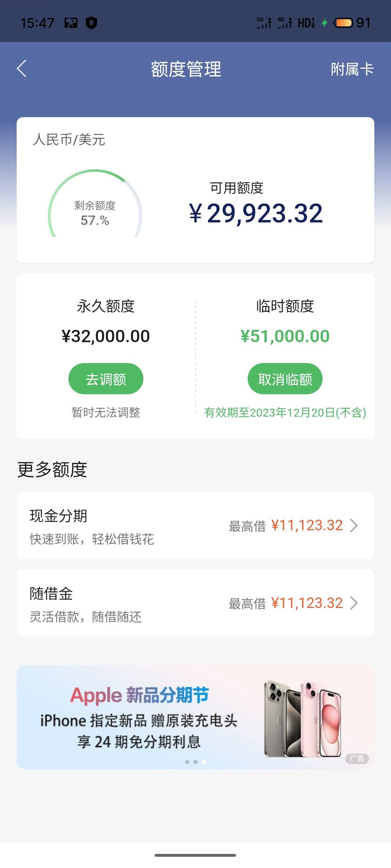Tap the 取消临额 button

(x=285, y=379)
